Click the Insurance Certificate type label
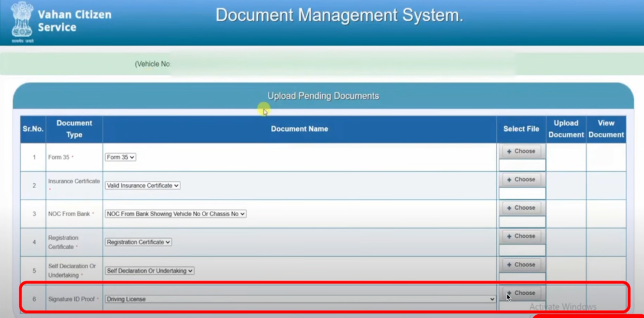The image size is (644, 318). pos(74,181)
